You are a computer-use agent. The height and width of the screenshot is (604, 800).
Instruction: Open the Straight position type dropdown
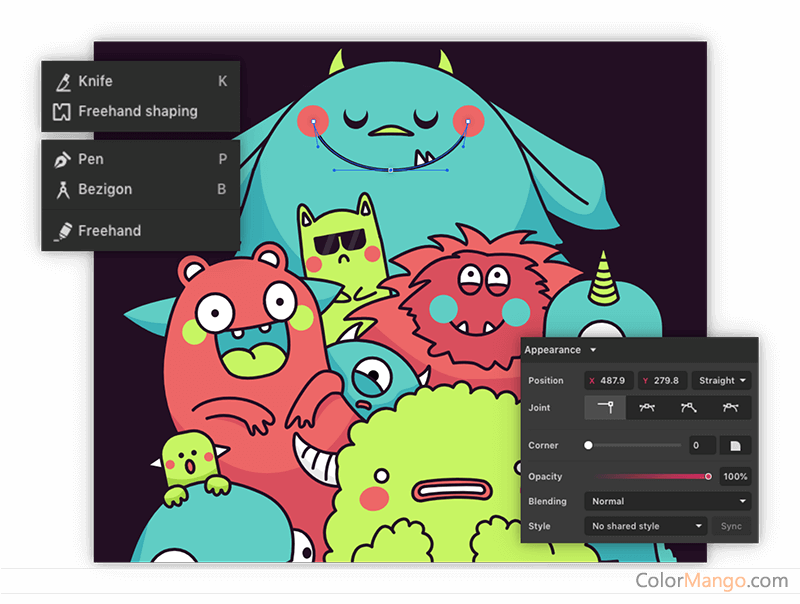pos(721,380)
